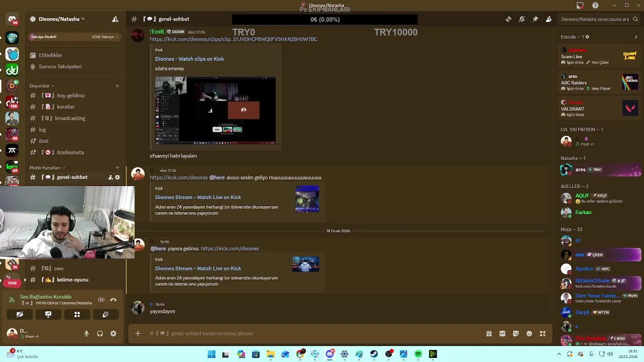The image size is (644, 362).
Task: Open Discord from the taskbar
Action: [330, 354]
